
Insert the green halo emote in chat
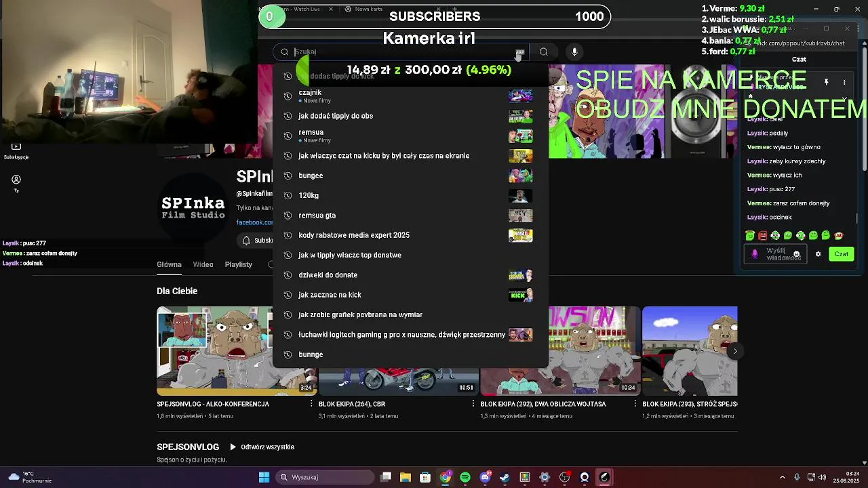(x=749, y=236)
